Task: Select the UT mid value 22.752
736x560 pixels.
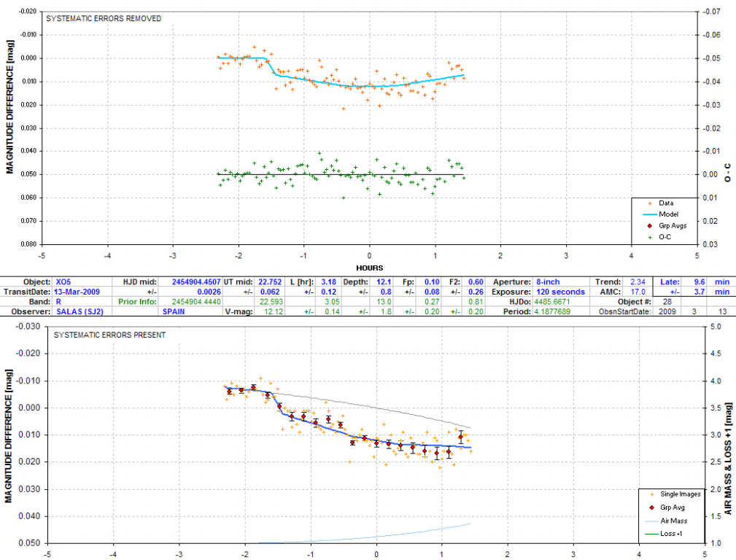Action: (270, 281)
